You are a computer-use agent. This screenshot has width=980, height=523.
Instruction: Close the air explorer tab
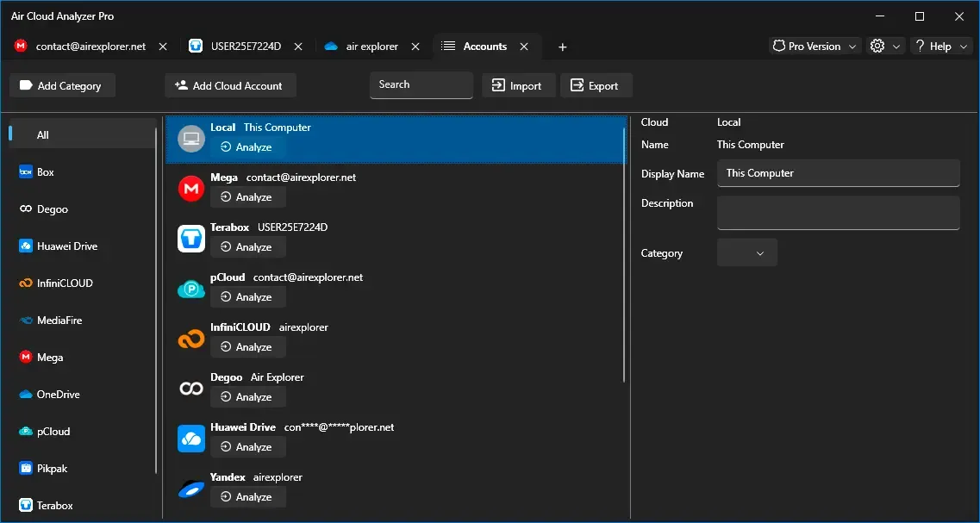pyautogui.click(x=415, y=47)
